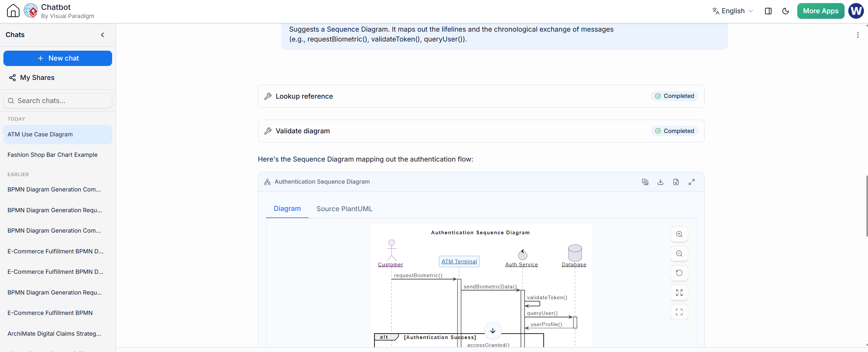Open the English language dropdown
This screenshot has width=868, height=352.
coord(733,11)
